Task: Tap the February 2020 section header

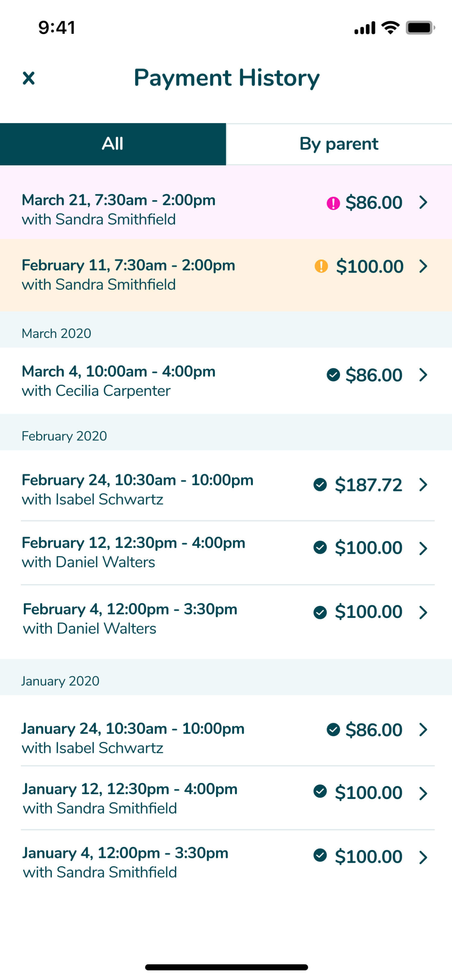Action: pos(226,436)
